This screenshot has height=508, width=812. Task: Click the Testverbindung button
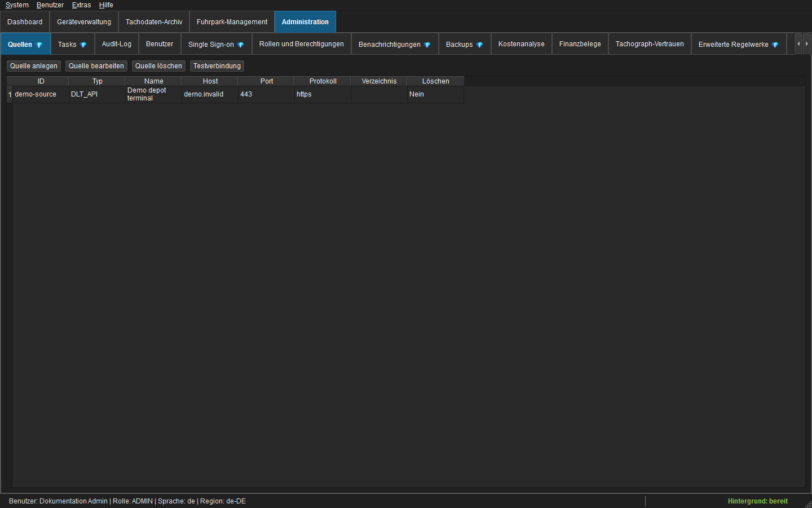click(217, 66)
